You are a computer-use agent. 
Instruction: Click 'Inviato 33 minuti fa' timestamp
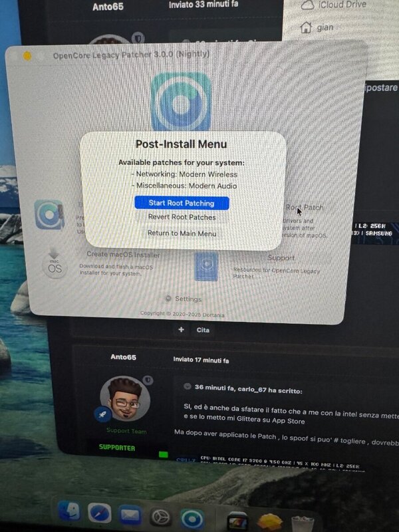point(203,5)
